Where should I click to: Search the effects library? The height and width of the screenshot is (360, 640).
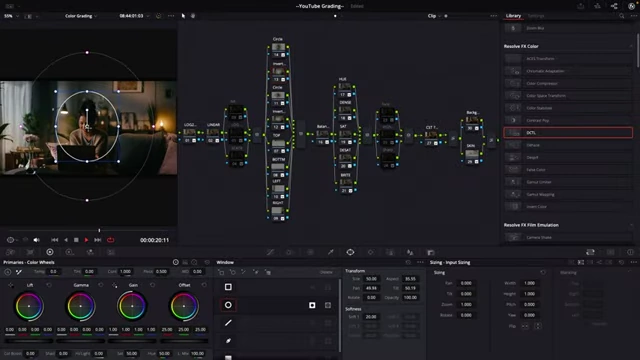tap(622, 16)
